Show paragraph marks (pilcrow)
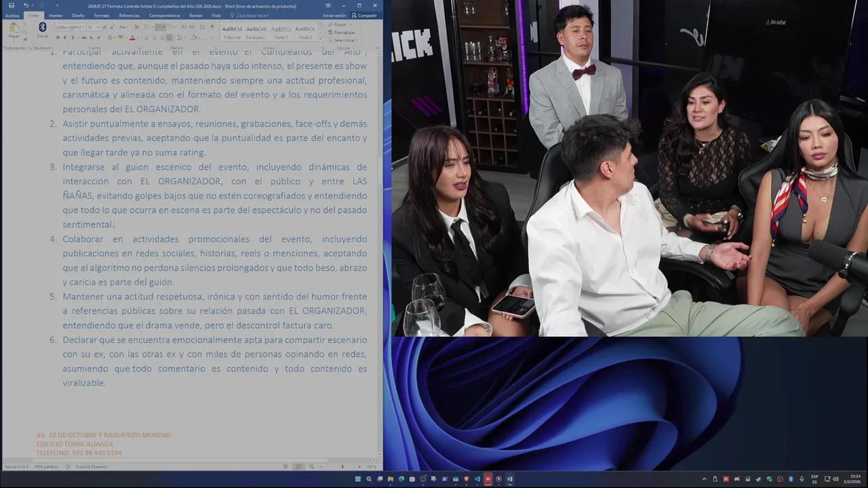Screen dimensions: 868x488 click(x=212, y=27)
